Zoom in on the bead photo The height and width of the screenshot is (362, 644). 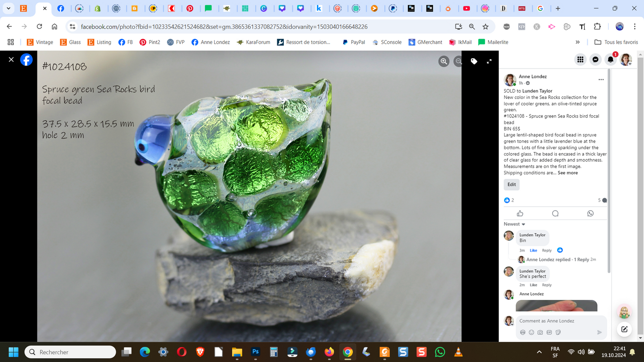click(444, 61)
